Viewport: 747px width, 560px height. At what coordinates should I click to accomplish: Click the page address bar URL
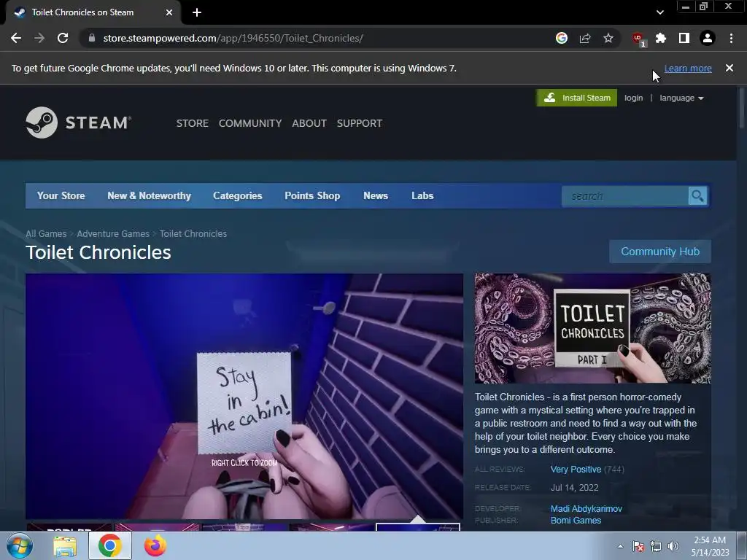pyautogui.click(x=233, y=38)
